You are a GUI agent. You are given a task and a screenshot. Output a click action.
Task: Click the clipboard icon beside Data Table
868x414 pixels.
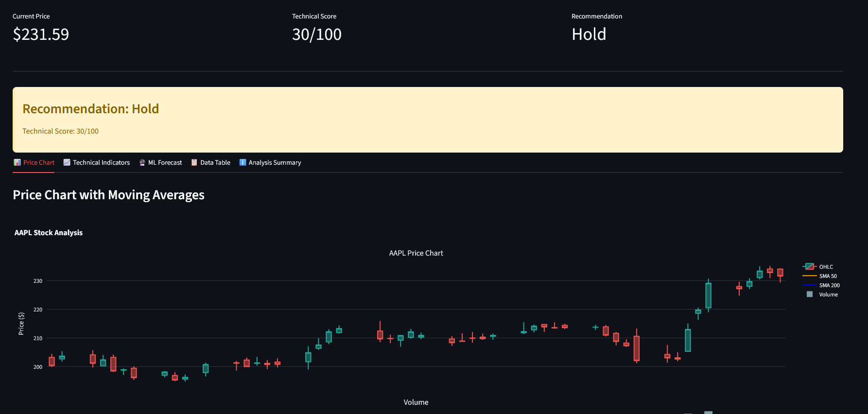194,163
